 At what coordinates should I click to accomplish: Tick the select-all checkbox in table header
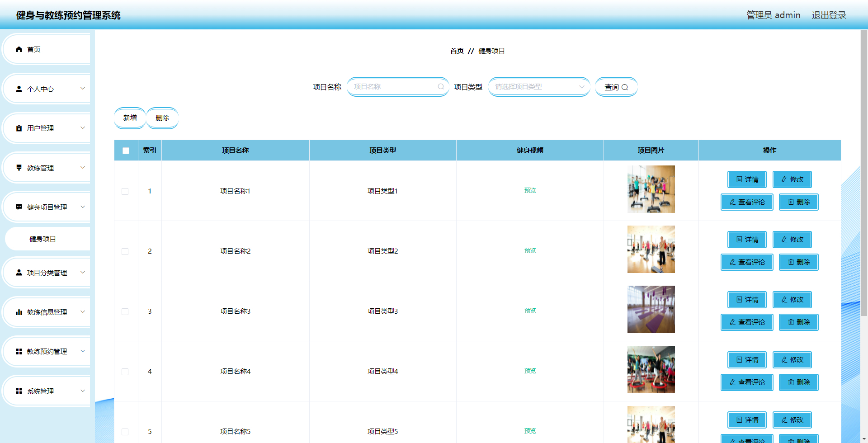126,151
